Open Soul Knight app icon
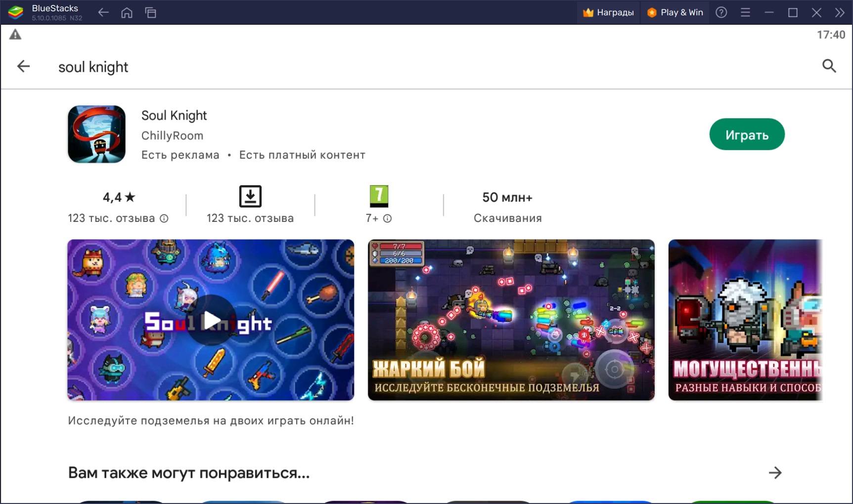 96,134
